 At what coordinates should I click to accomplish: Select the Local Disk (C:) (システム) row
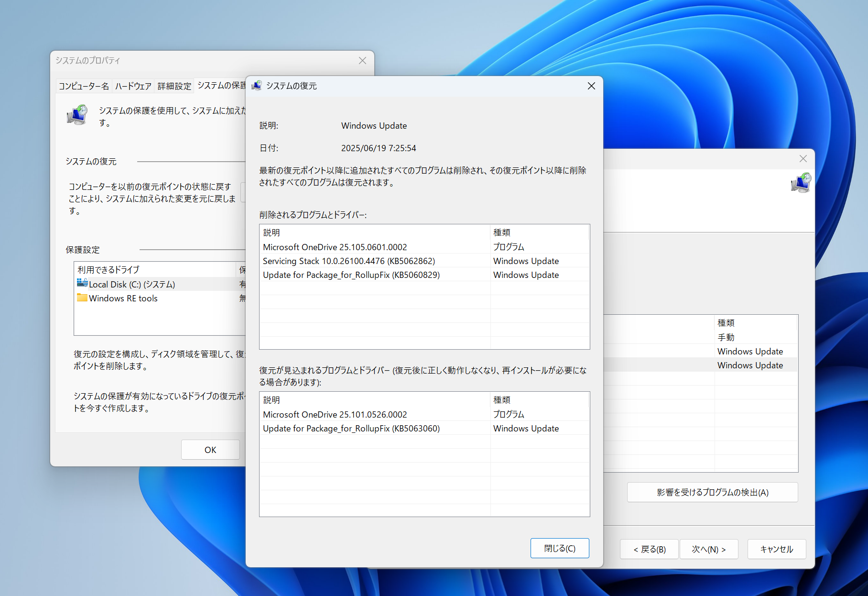[132, 284]
